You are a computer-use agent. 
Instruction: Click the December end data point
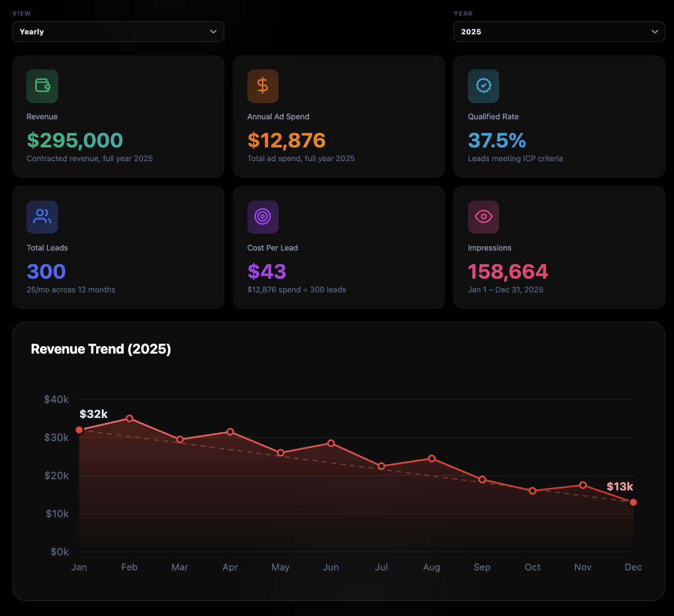(633, 502)
